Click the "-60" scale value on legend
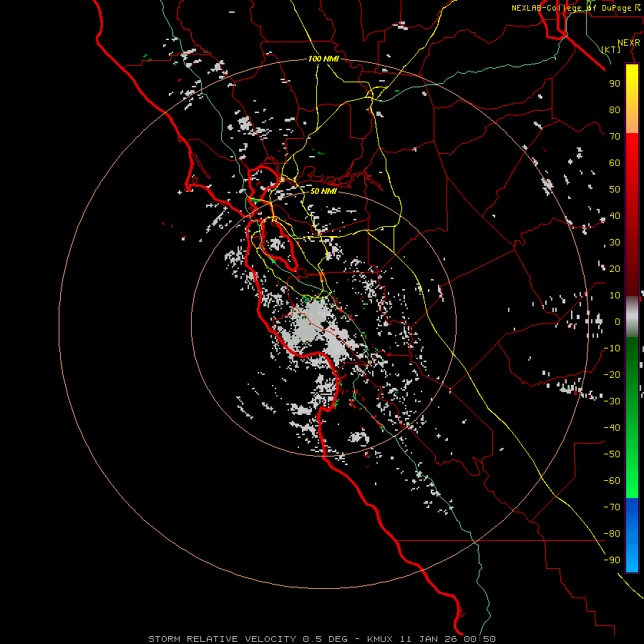 [x=612, y=481]
